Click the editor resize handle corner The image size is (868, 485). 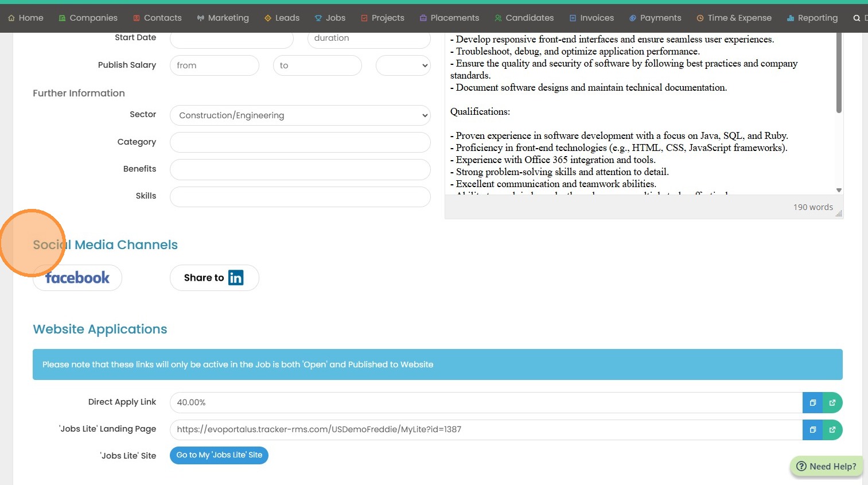[x=839, y=214]
